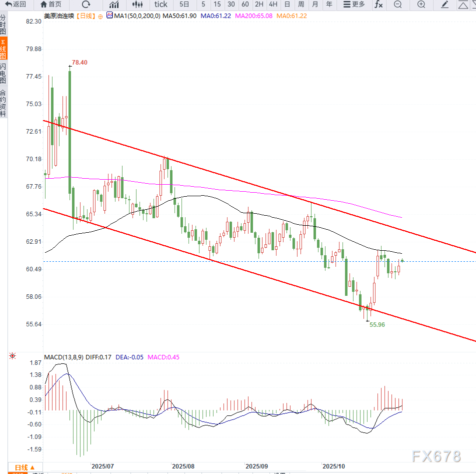The height and width of the screenshot is (474, 476).
Task: Select the candlestick chart type icon
Action: coord(137,5)
